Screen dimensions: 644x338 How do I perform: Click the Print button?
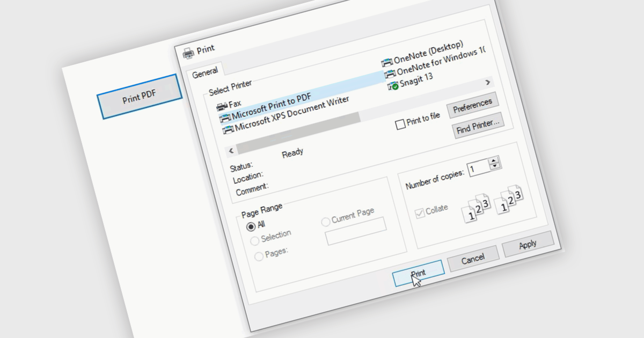click(x=419, y=273)
